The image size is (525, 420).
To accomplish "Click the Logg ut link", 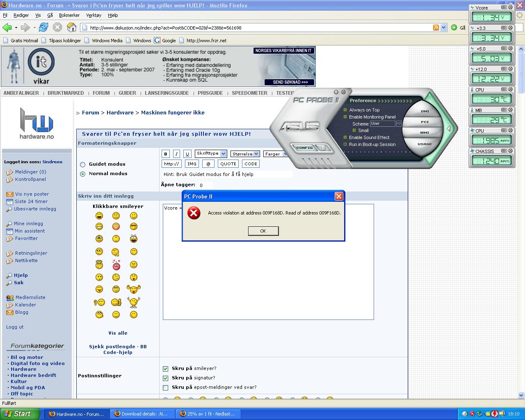I will (x=15, y=327).
